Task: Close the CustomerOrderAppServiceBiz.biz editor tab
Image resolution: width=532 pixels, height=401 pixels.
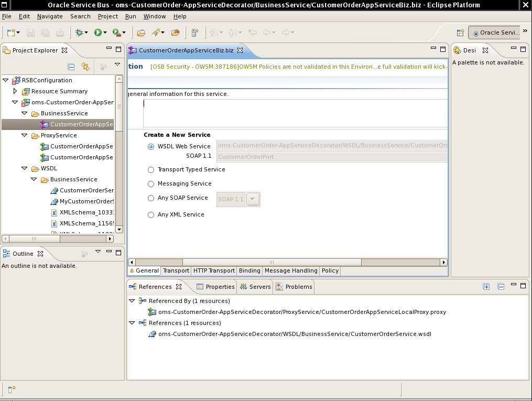Action: tap(240, 50)
